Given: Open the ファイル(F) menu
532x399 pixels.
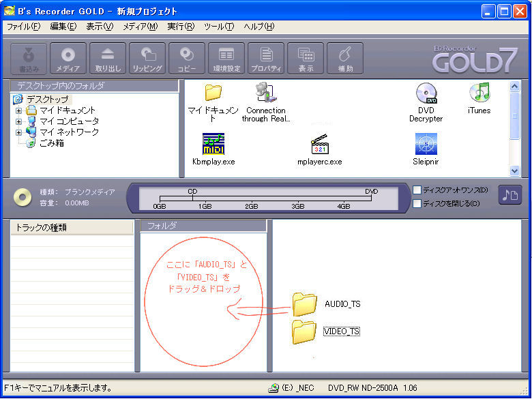Looking at the screenshot, I should tap(24, 27).
